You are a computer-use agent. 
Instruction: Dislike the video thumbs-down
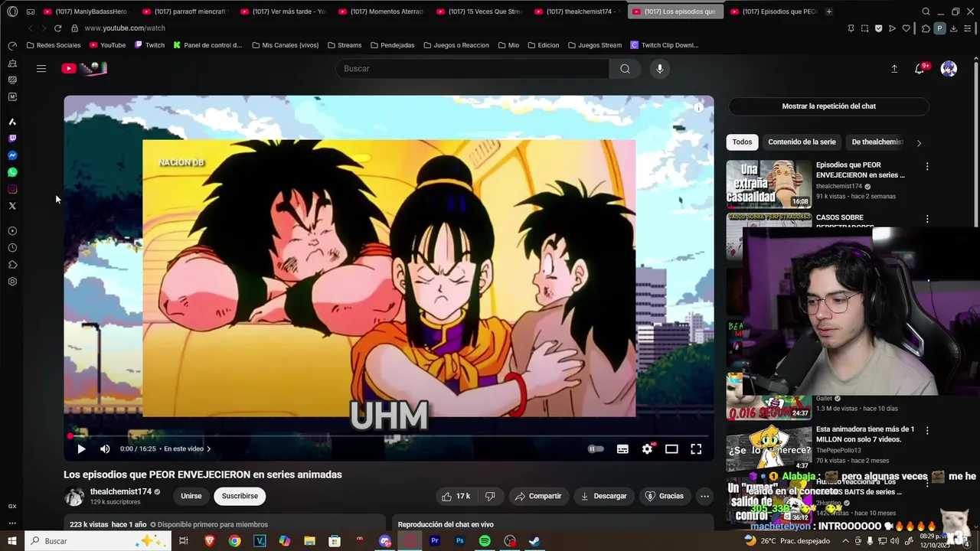click(x=490, y=496)
